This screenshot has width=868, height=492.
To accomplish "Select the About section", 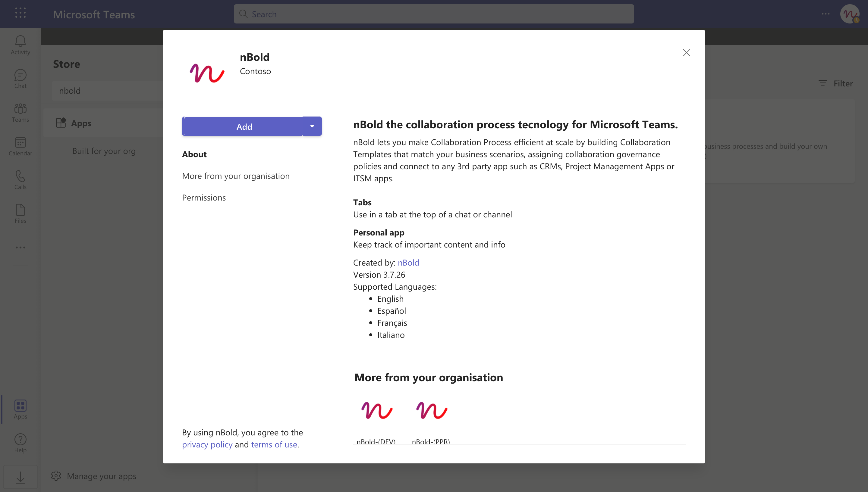I will click(194, 154).
